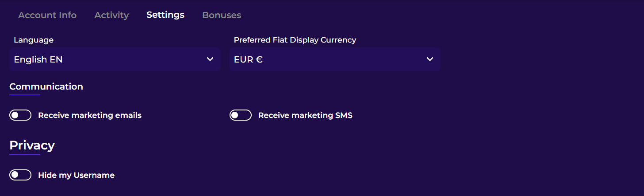Click the purple underline beneath Communication
Screen dimensions: 644x196
tap(25, 94)
